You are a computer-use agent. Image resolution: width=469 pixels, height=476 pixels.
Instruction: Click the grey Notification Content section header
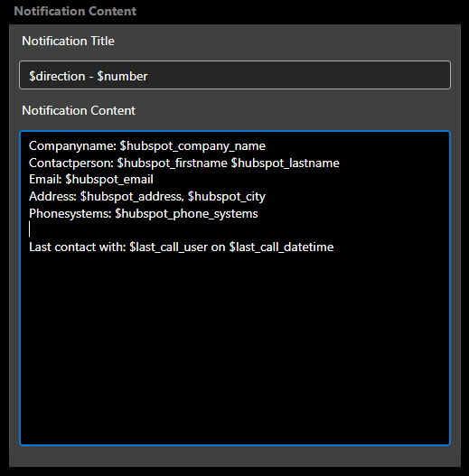pyautogui.click(x=75, y=11)
